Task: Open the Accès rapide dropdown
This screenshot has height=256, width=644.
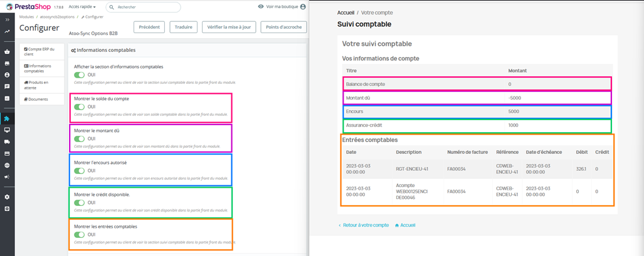Action: [82, 7]
